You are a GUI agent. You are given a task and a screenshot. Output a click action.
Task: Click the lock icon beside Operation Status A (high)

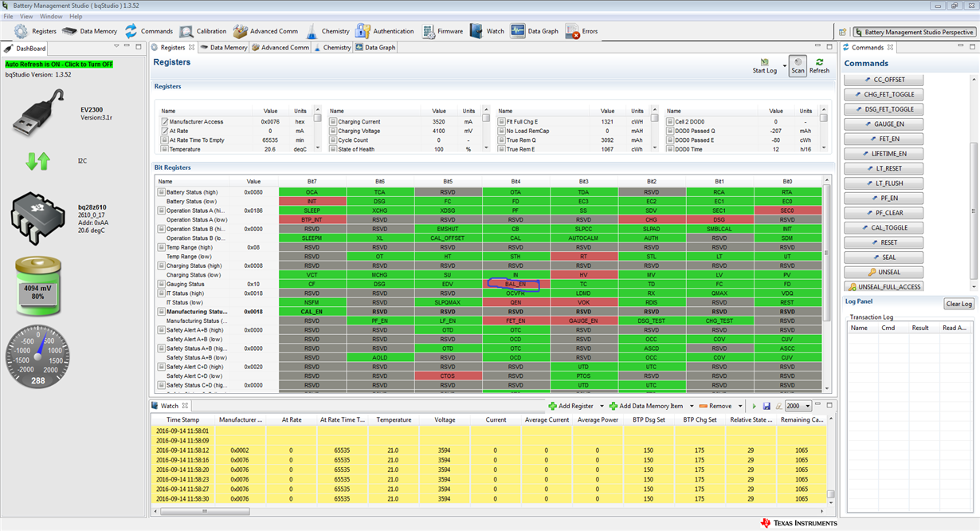pos(161,210)
